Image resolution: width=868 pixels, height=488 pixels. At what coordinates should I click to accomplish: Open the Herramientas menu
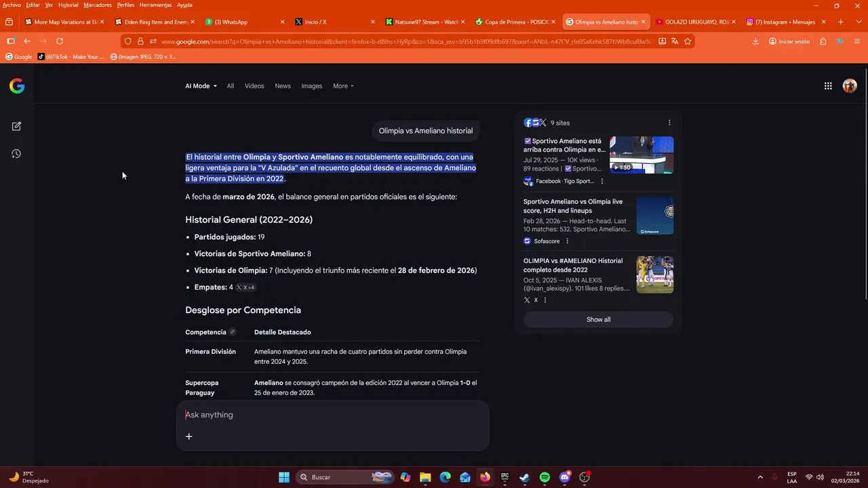[x=155, y=5]
